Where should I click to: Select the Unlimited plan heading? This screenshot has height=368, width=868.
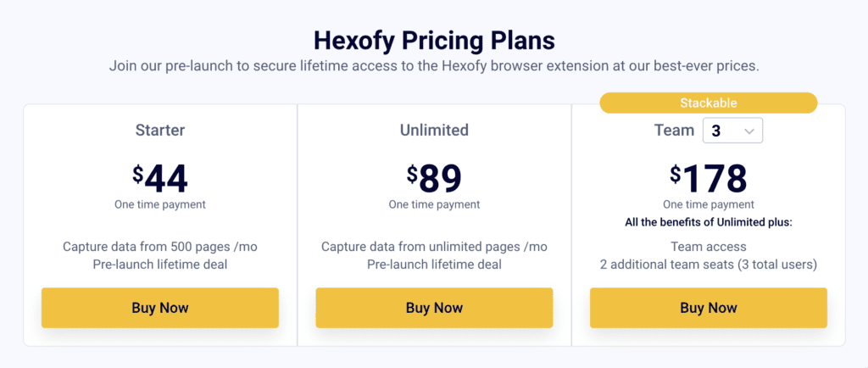click(x=434, y=130)
